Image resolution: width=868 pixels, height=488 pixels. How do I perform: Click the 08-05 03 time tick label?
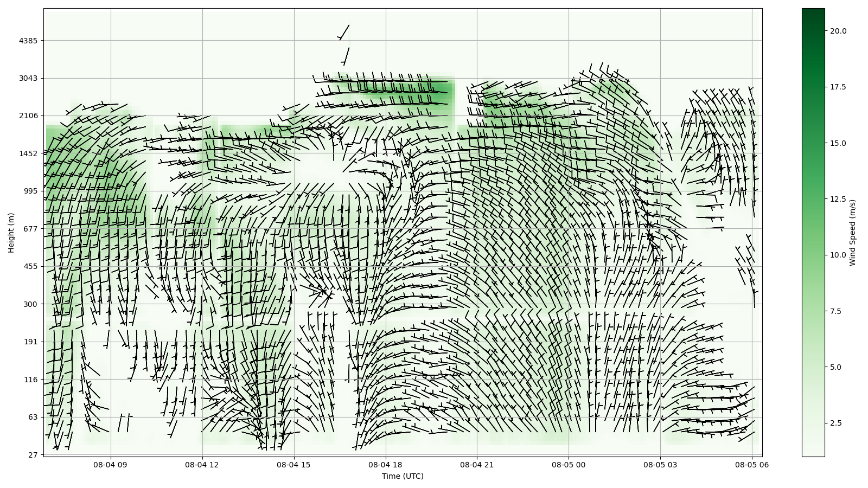tap(660, 464)
